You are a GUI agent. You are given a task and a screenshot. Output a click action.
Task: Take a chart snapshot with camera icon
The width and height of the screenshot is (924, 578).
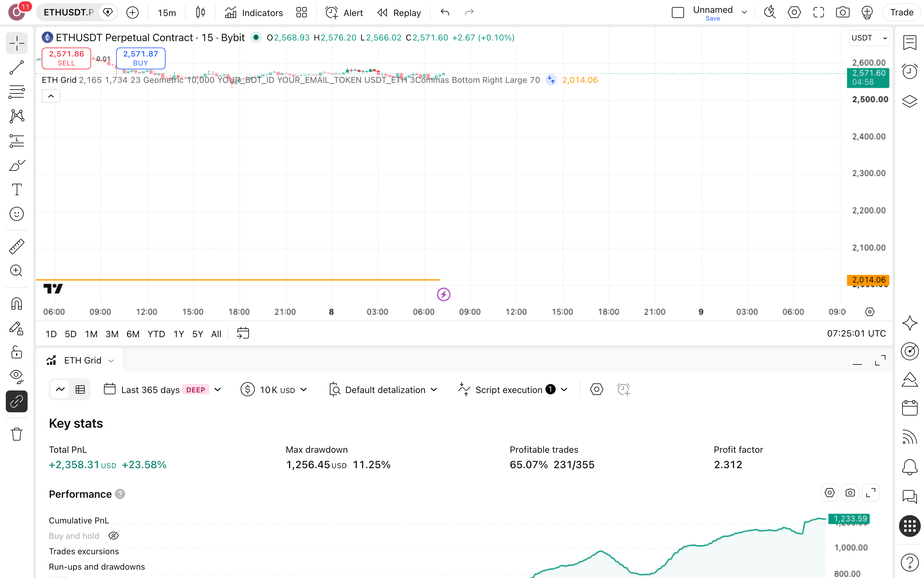point(843,13)
